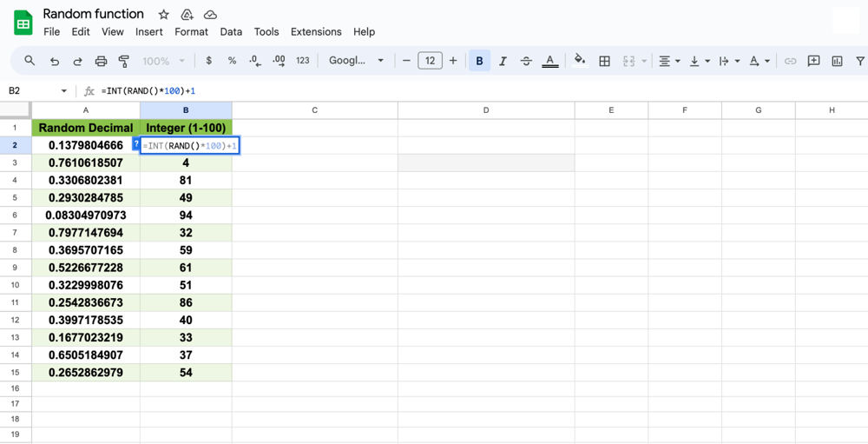Open the fill color picker

pyautogui.click(x=580, y=61)
